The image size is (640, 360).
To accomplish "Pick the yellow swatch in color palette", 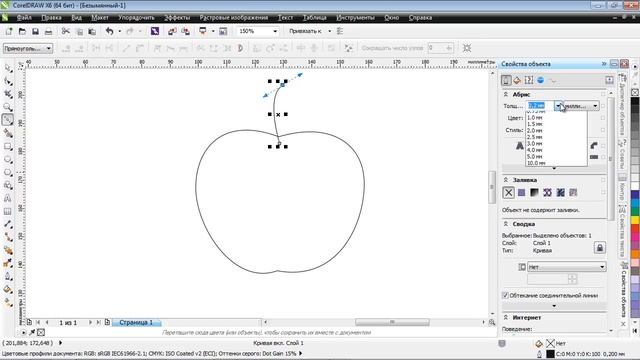I will coord(635,220).
